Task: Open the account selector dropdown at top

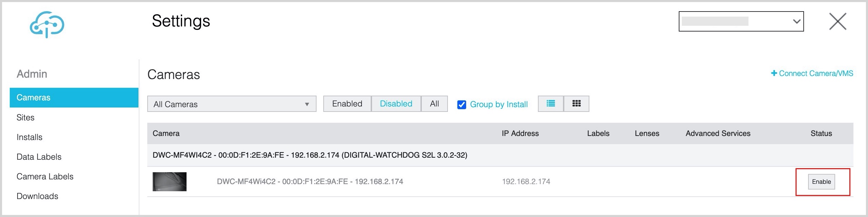Action: click(741, 21)
